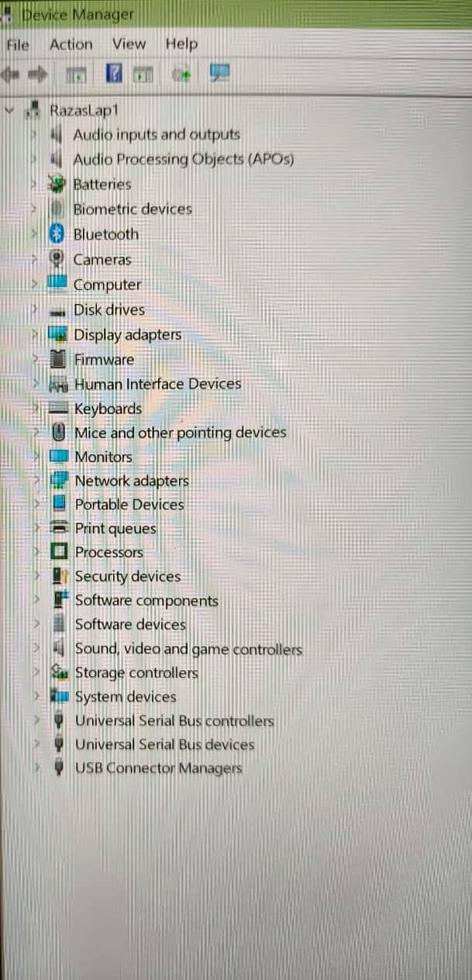Open the View menu

[129, 44]
